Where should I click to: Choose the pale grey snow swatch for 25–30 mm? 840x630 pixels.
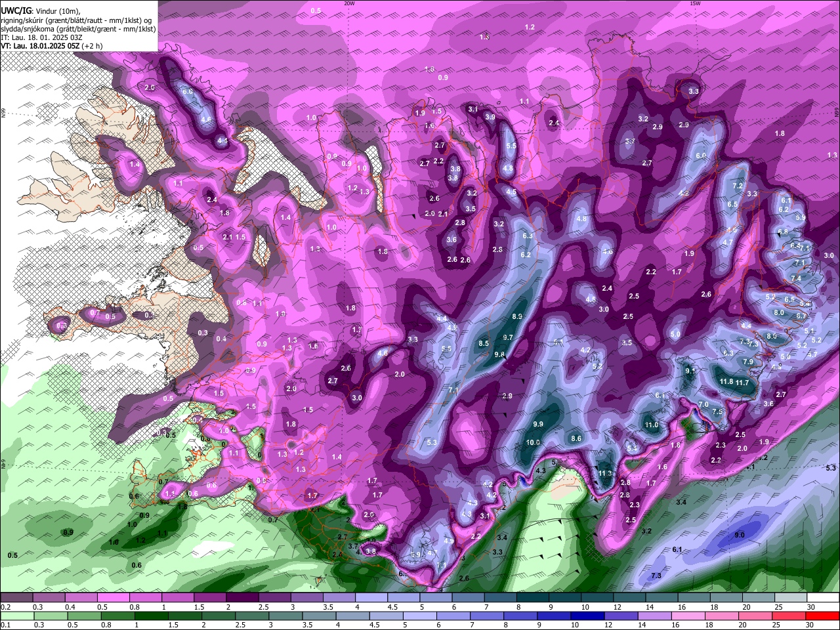[791, 598]
